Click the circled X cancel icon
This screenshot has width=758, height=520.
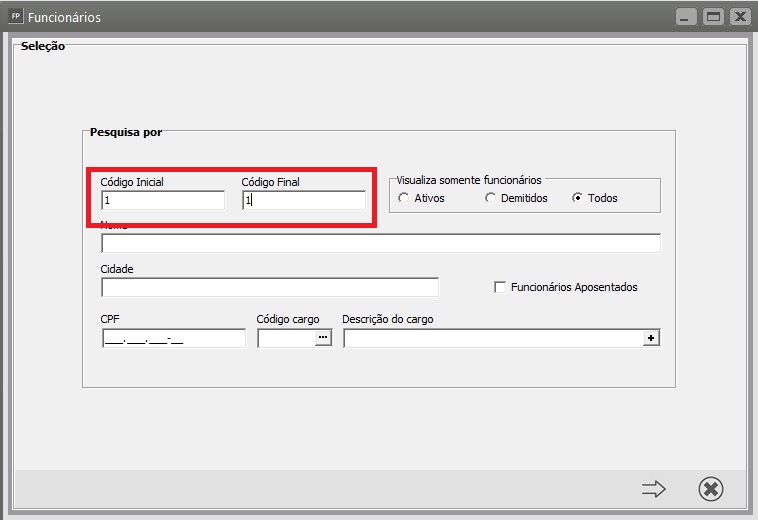pos(711,489)
